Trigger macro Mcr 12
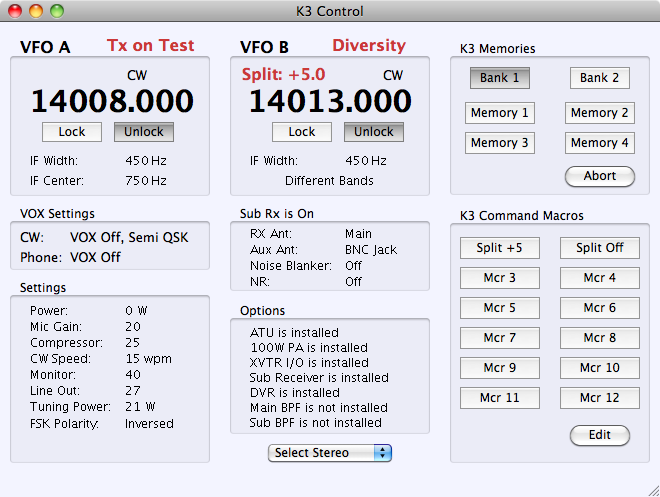The width and height of the screenshot is (660, 497). click(600, 398)
